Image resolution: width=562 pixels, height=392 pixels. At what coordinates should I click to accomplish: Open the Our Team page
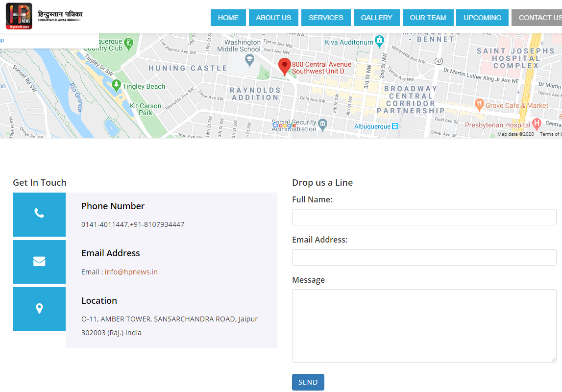[428, 18]
